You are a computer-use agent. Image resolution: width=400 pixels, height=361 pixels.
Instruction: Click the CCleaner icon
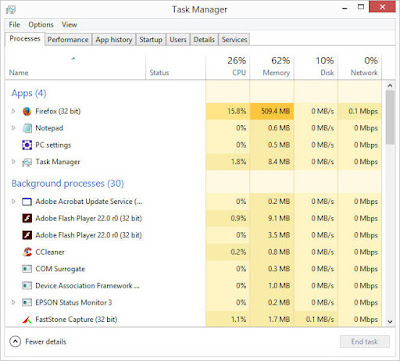pos(27,252)
